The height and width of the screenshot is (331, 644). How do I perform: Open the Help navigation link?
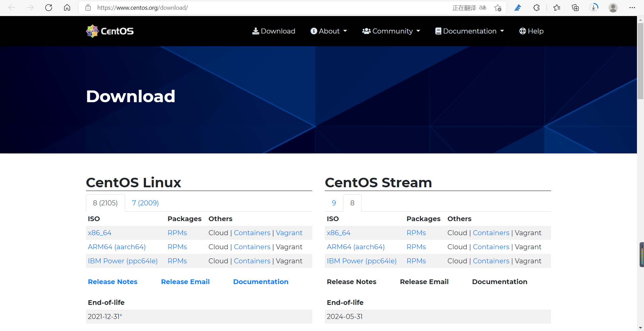pos(531,31)
